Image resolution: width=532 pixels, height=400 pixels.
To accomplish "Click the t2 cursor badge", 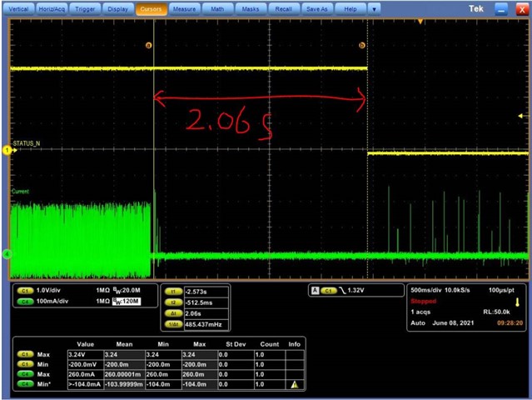I will 173,302.
